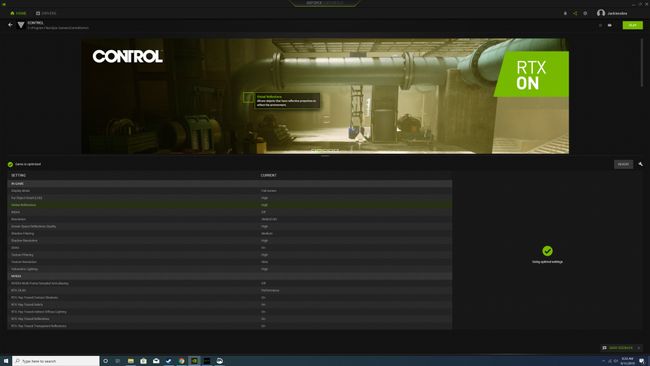
Task: Select the MSAA setting row
Action: (230, 212)
